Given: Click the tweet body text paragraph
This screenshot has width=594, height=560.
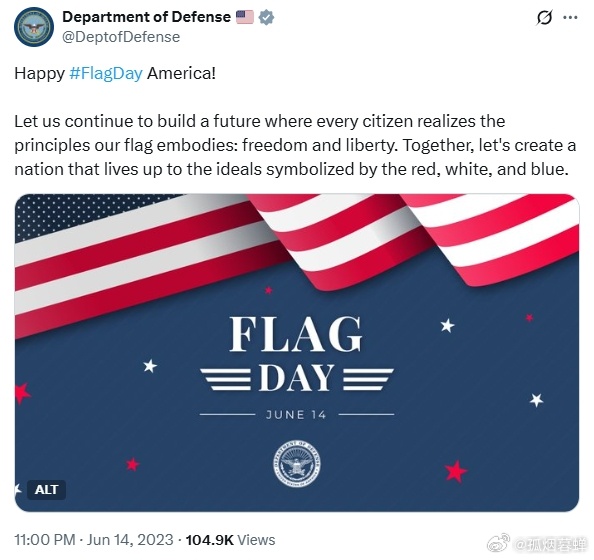Looking at the screenshot, I should coord(295,145).
